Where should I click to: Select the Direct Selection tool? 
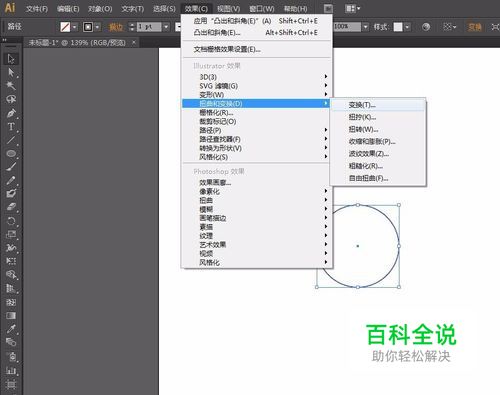tap(11, 72)
